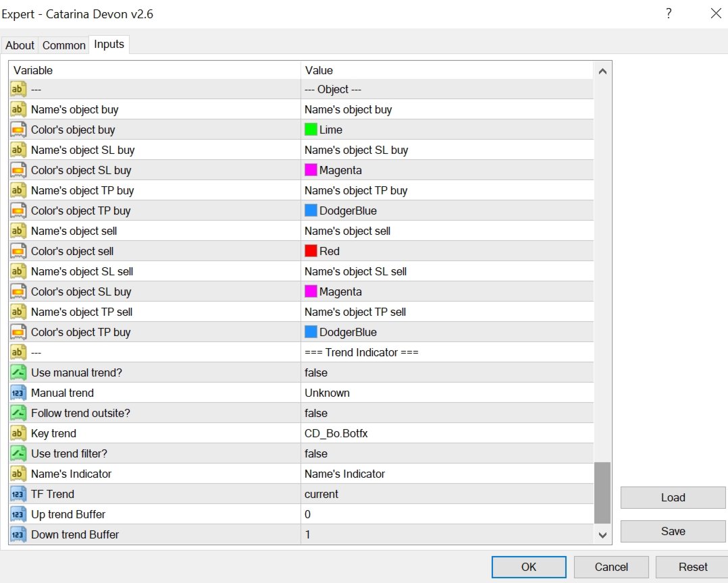The image size is (728, 583).
Task: Click the Load button
Action: click(x=673, y=498)
